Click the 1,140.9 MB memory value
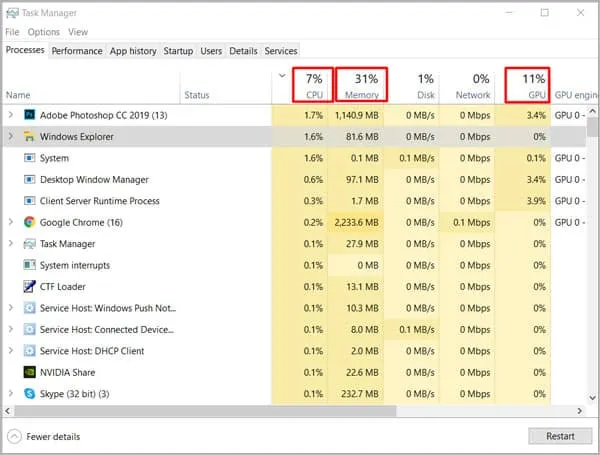The height and width of the screenshot is (455, 600). 356,115
